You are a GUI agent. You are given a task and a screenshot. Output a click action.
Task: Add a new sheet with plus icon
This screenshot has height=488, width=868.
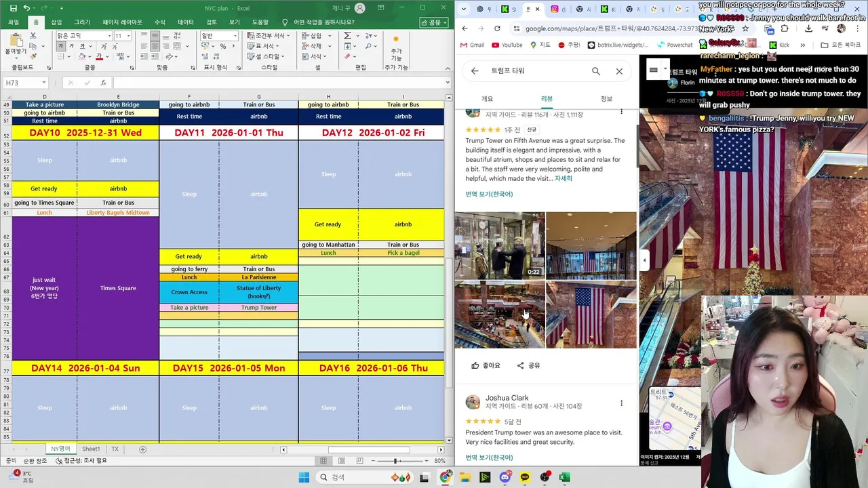142,449
